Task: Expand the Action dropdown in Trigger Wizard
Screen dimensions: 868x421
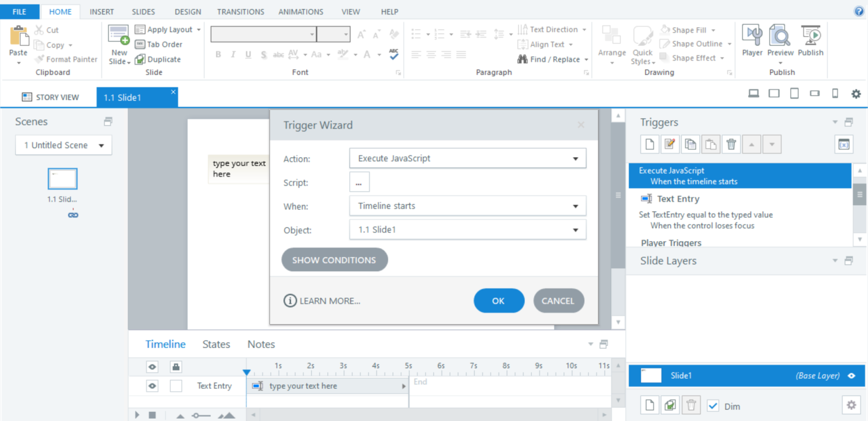Action: coord(575,159)
